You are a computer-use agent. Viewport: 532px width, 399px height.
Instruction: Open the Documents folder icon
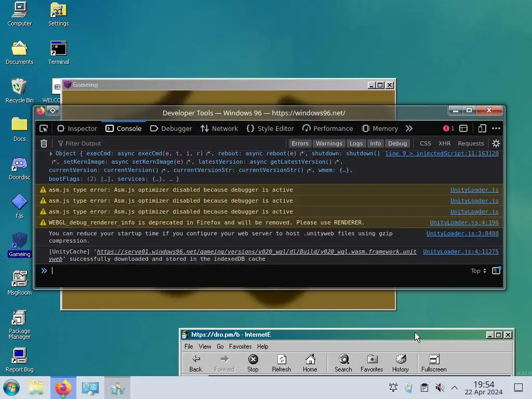point(19,52)
